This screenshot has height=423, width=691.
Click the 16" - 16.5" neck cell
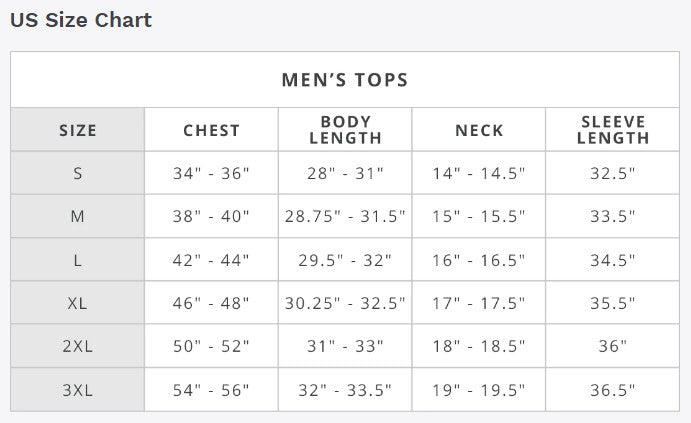point(479,260)
